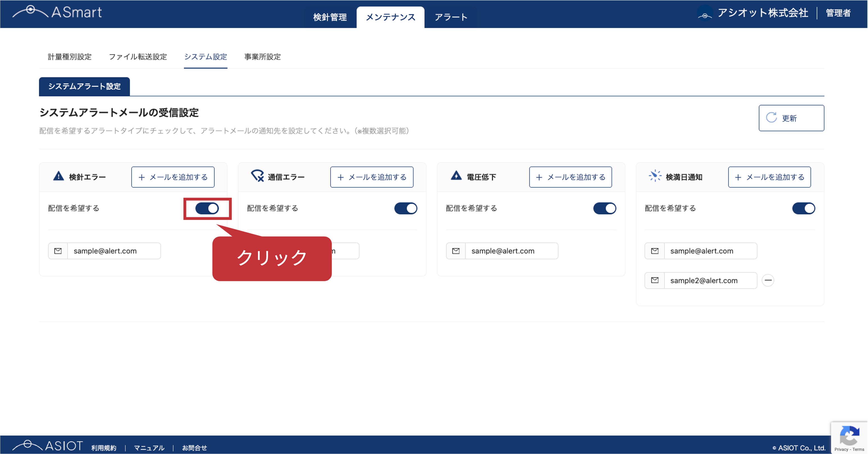Screen dimensions: 868x454
Task: Switch to the アラート main tab
Action: point(451,17)
